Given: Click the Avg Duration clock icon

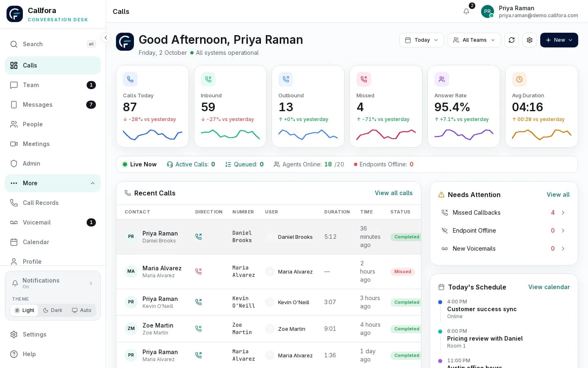Looking at the screenshot, I should pos(519,79).
